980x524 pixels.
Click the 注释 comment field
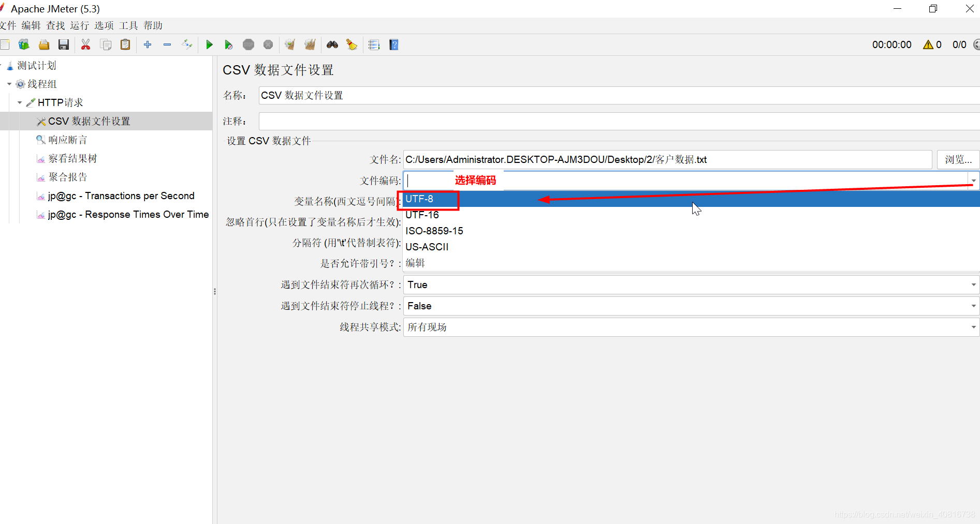tap(619, 121)
